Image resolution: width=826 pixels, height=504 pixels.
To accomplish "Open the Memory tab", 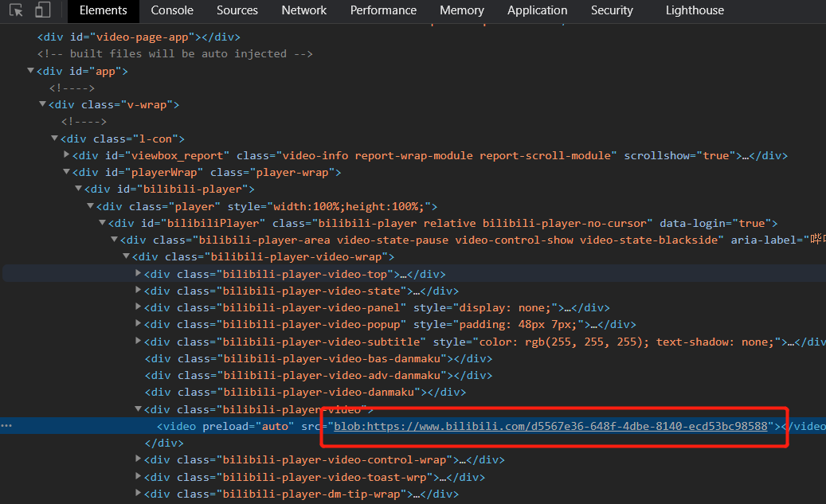I will tap(462, 10).
